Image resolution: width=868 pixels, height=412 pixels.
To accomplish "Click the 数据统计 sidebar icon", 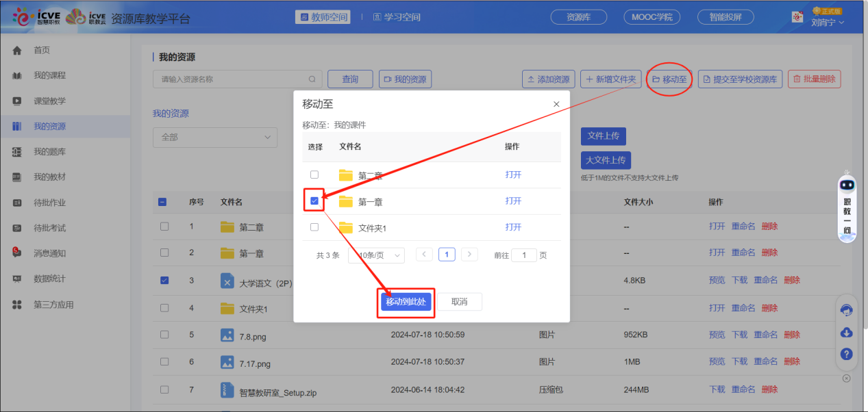I will [x=18, y=279].
